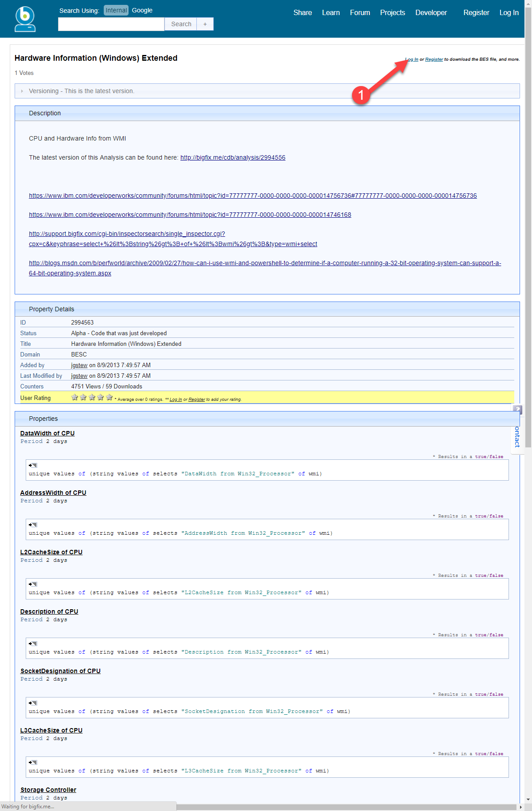Click inside the search text field

pos(111,24)
